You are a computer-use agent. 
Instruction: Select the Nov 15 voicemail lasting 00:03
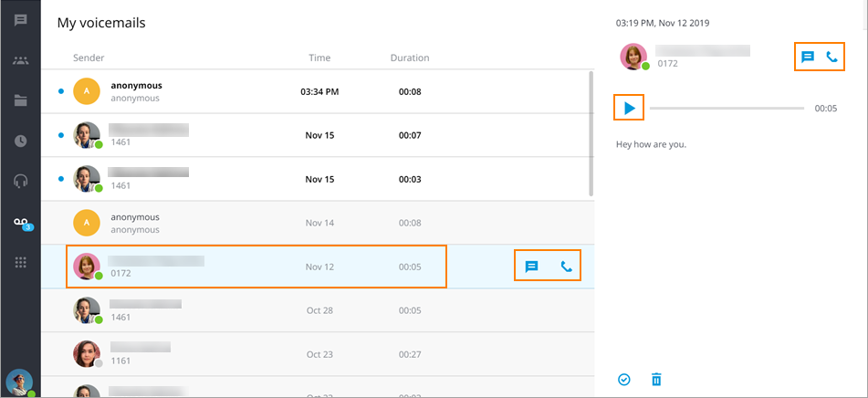[x=318, y=179]
